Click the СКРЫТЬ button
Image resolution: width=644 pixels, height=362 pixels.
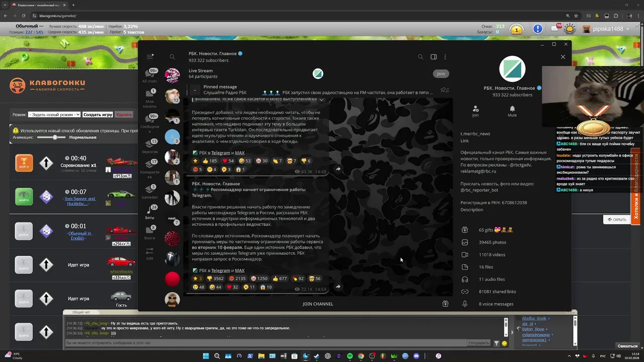pyautogui.click(x=617, y=220)
